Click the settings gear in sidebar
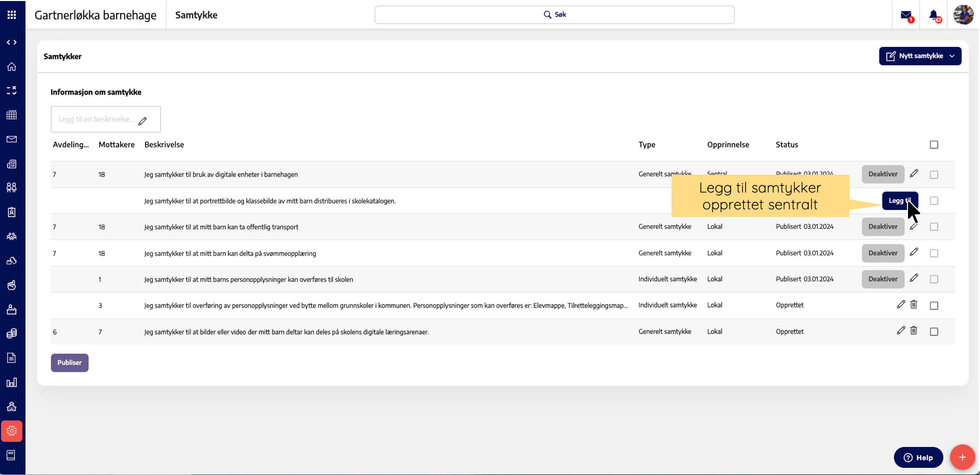This screenshot has height=475, width=980. point(12,431)
